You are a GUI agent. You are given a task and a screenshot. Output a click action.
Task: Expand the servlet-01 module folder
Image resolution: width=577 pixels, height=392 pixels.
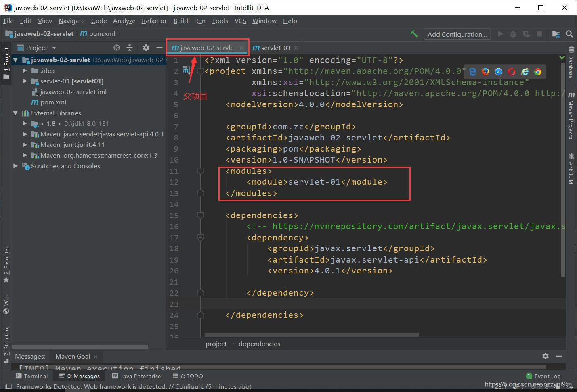pos(25,81)
